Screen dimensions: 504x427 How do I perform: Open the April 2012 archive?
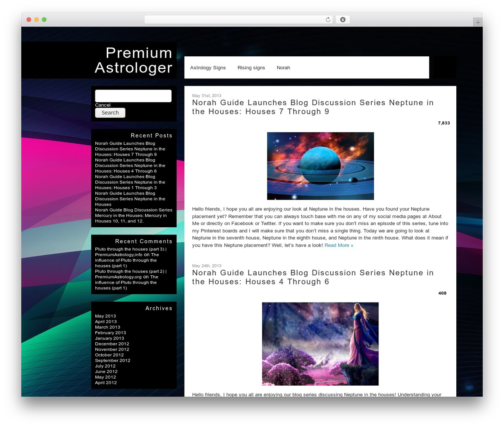pos(106,382)
